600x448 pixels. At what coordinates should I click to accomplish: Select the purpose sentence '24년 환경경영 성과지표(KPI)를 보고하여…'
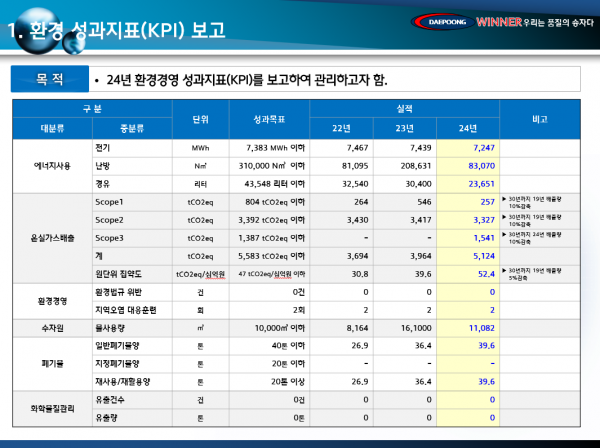(247, 80)
